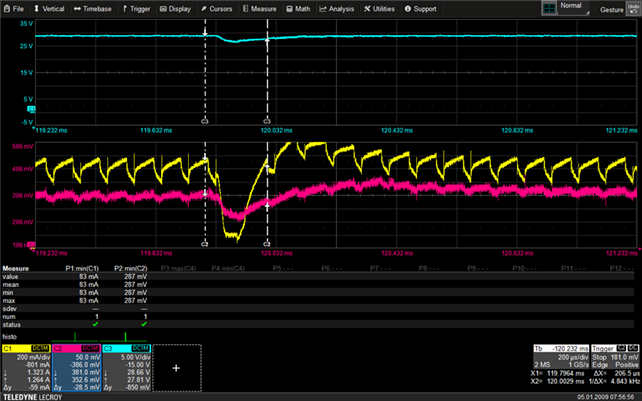
Task: Select the empty P5 measurement slot
Action: click(x=283, y=269)
